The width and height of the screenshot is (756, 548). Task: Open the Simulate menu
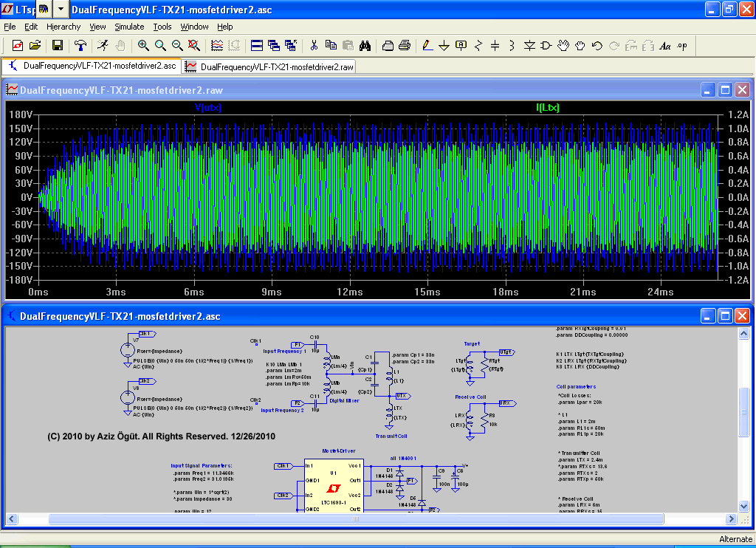129,27
